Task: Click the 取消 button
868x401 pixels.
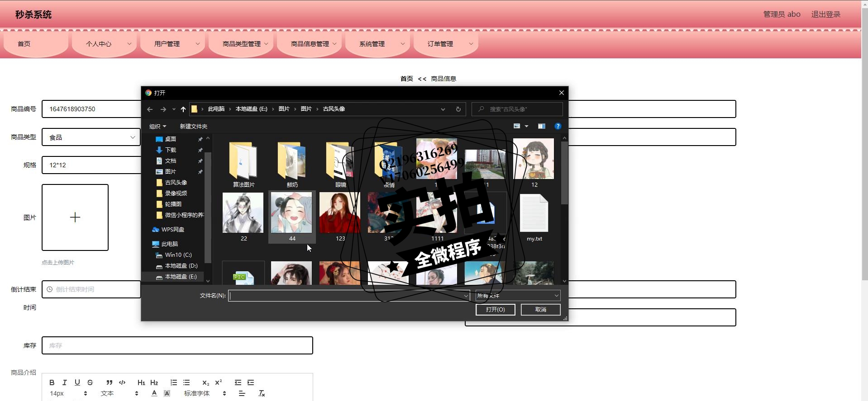Action: [x=540, y=309]
